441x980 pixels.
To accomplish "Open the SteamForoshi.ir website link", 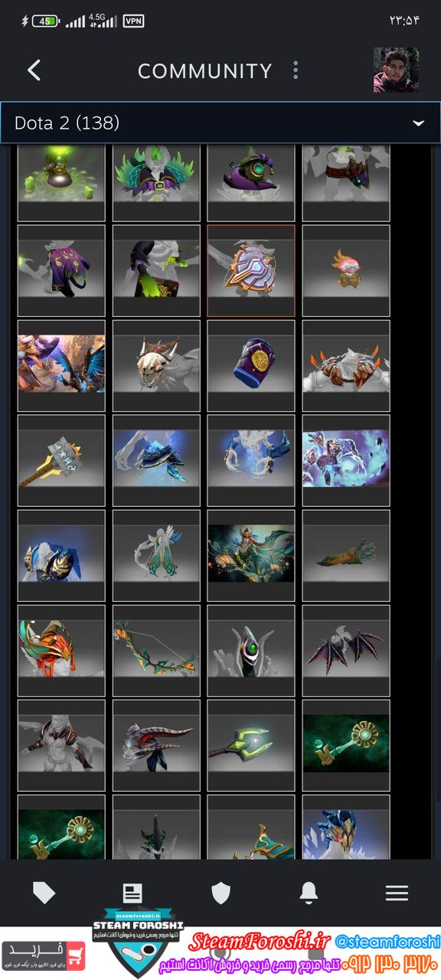I will coord(260,941).
